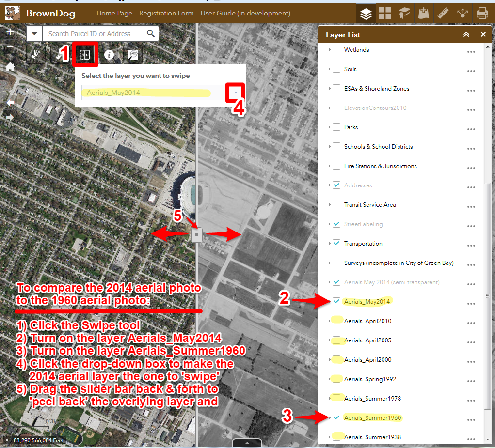Open the Basemap Gallery icon

[x=385, y=13]
